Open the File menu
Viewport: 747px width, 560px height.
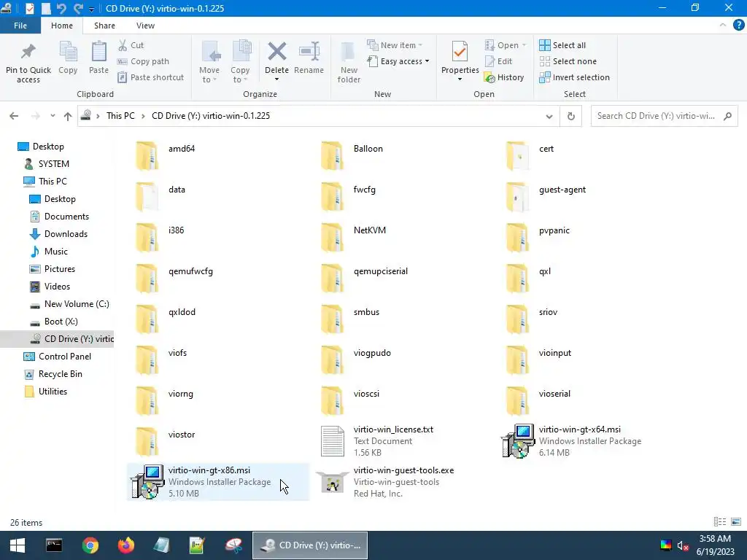point(20,26)
